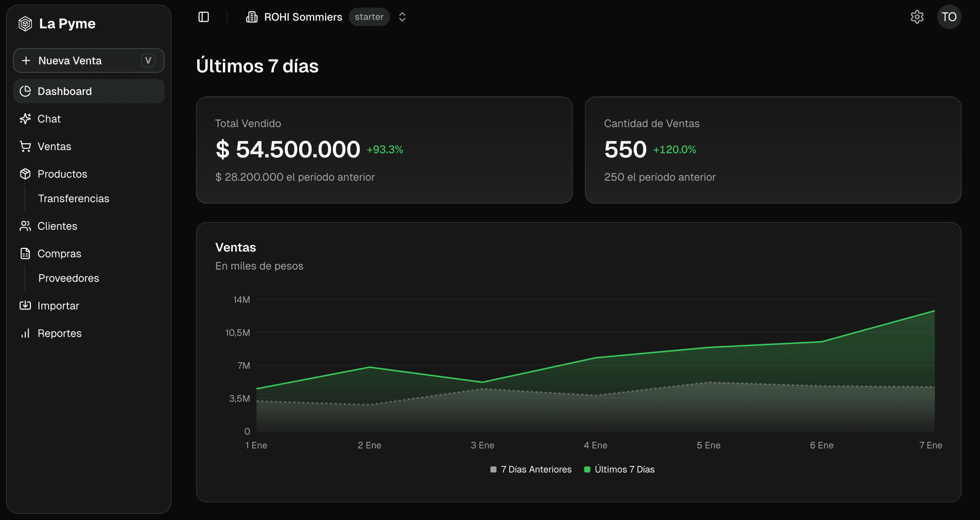Open Ventas via the shopping cart icon
The height and width of the screenshot is (520, 980).
pos(25,146)
